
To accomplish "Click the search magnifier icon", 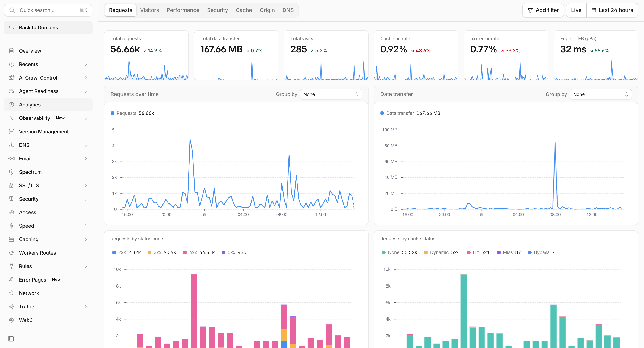I will pyautogui.click(x=12, y=10).
